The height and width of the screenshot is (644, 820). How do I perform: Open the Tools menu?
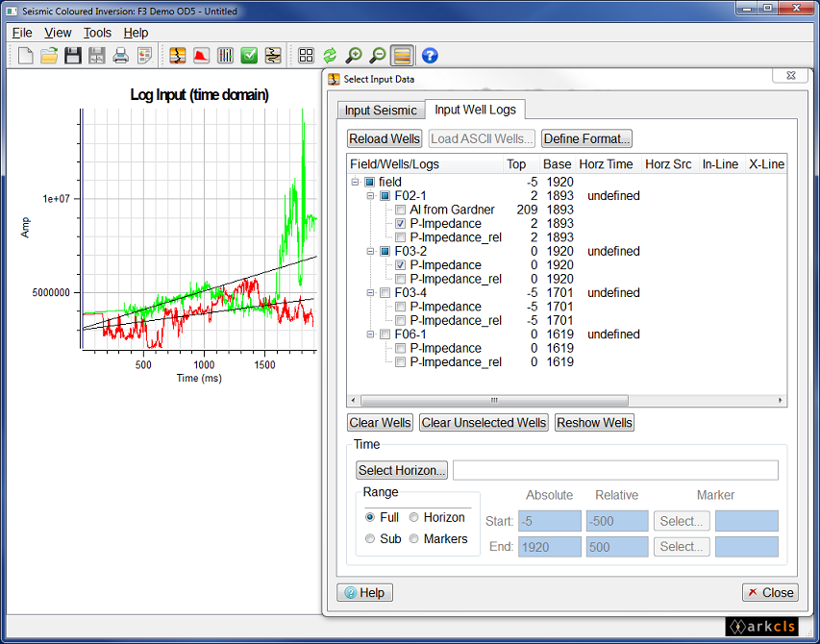point(97,33)
